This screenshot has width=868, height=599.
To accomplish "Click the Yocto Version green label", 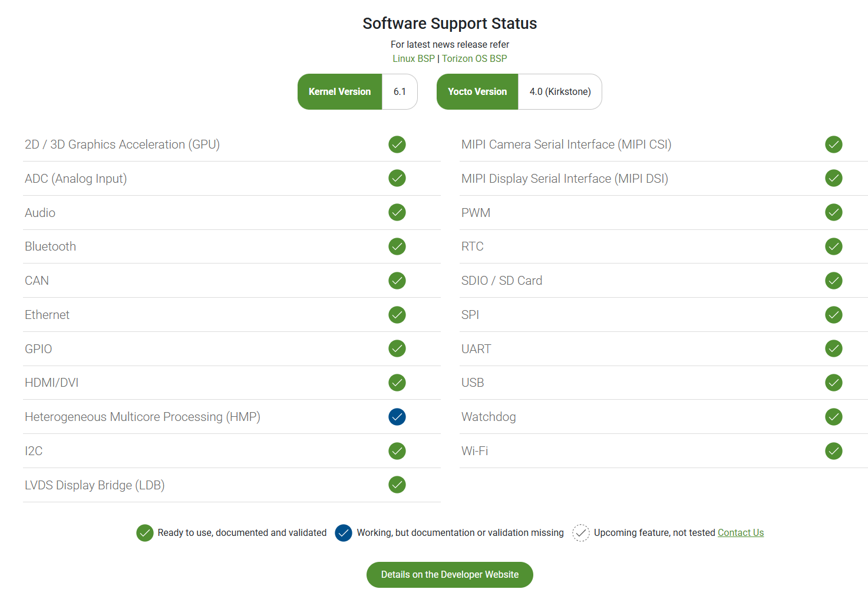I will pyautogui.click(x=477, y=91).
